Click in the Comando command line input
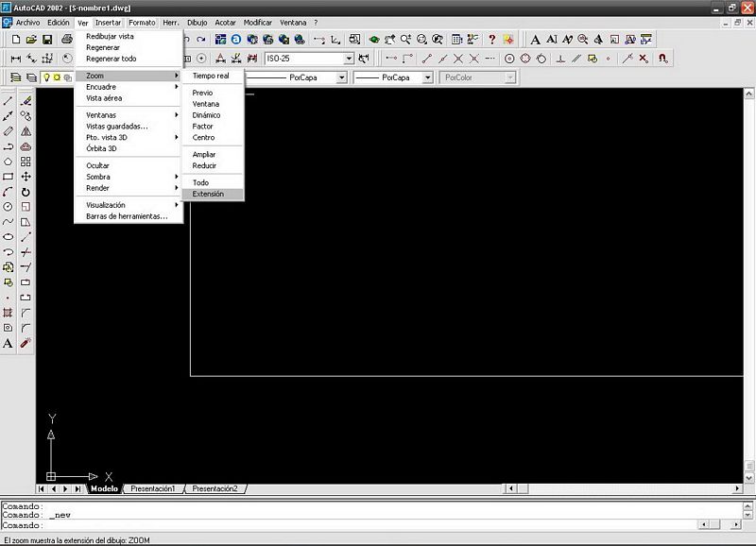This screenshot has height=546, width=756. click(349, 525)
